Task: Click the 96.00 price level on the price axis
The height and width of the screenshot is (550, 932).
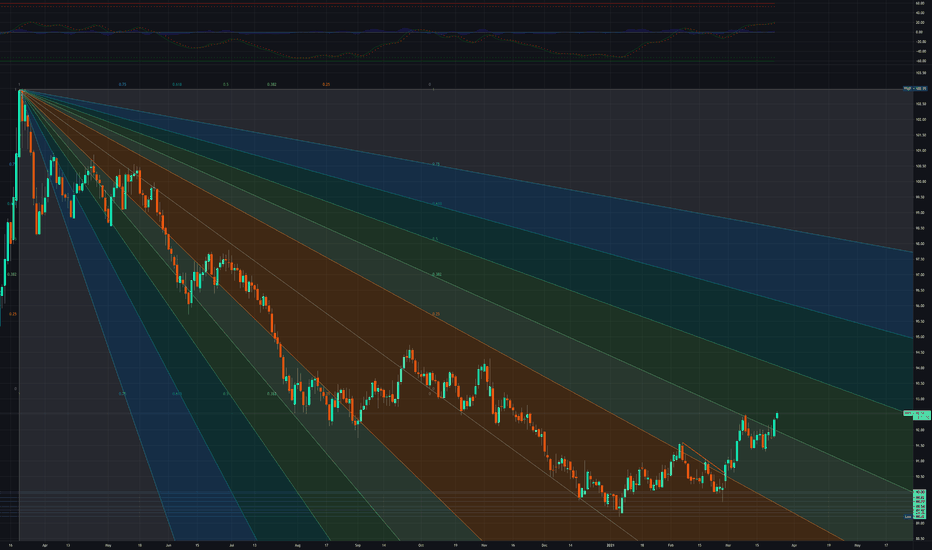Action: tap(920, 306)
